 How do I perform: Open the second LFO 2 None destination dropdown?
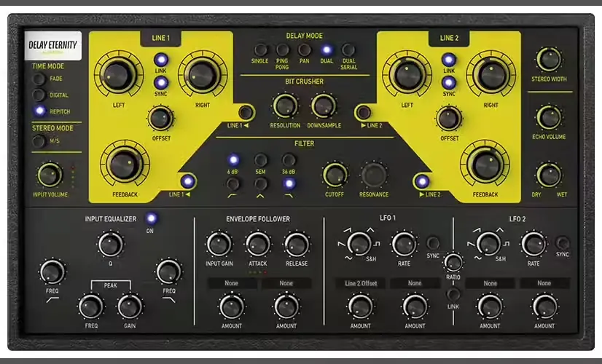click(544, 283)
